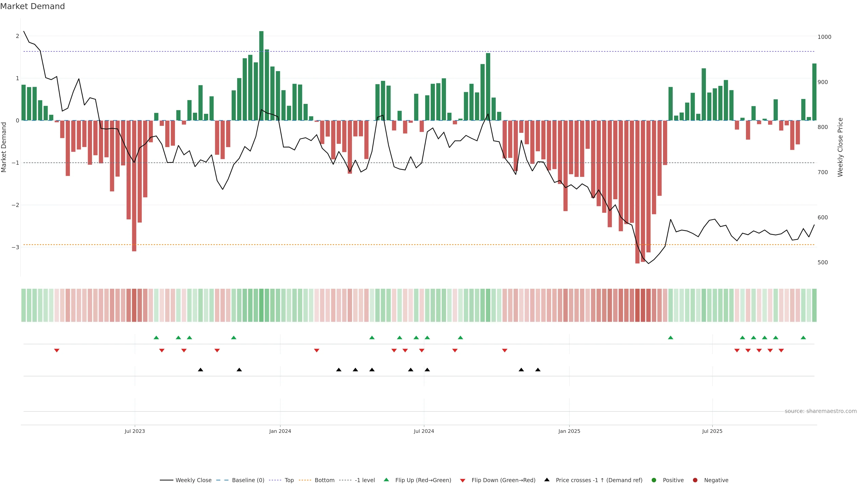Click the leftmost red flip-down triangle marker

tap(57, 351)
